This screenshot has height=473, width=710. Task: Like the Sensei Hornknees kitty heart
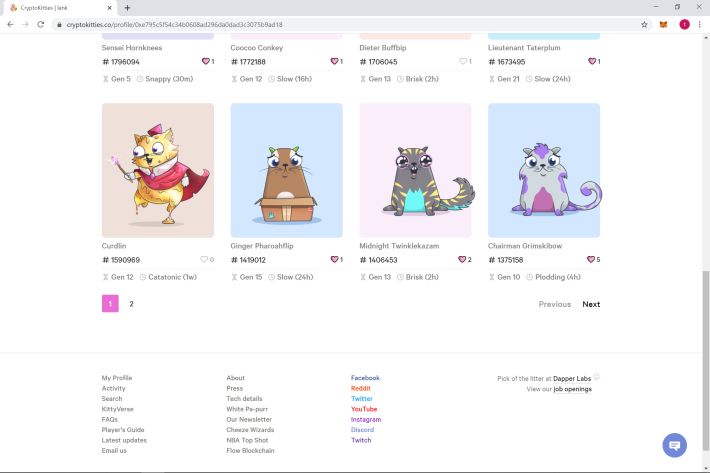coord(206,61)
